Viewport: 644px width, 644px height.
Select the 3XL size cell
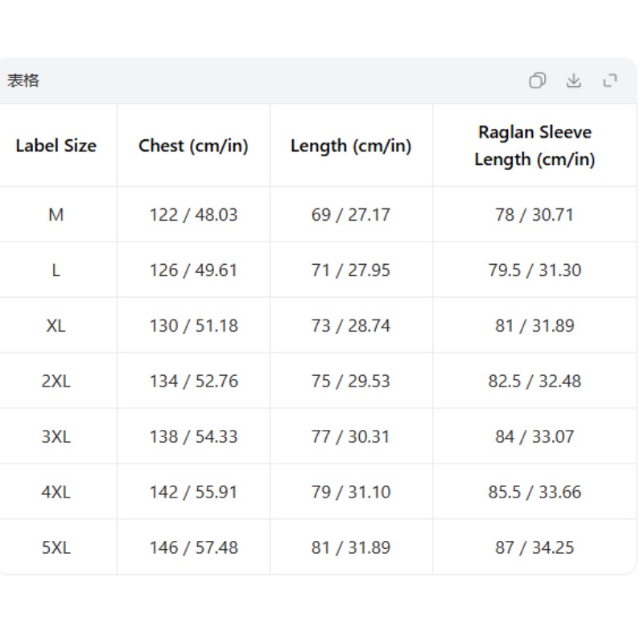coord(56,436)
